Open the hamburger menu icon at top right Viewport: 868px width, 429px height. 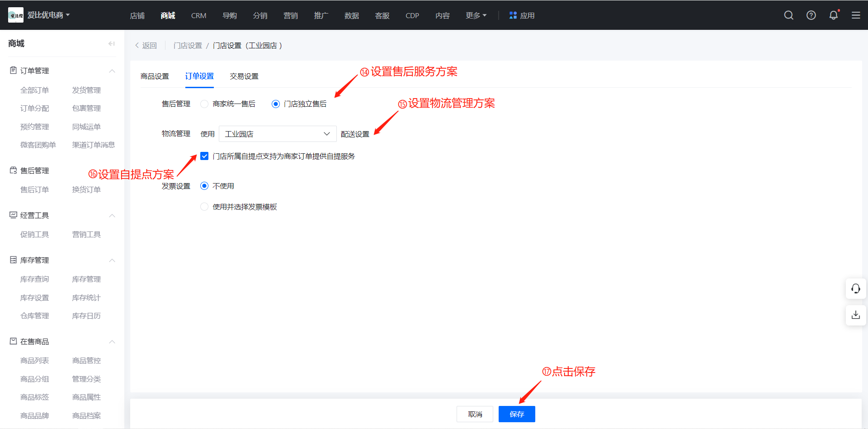pos(856,15)
